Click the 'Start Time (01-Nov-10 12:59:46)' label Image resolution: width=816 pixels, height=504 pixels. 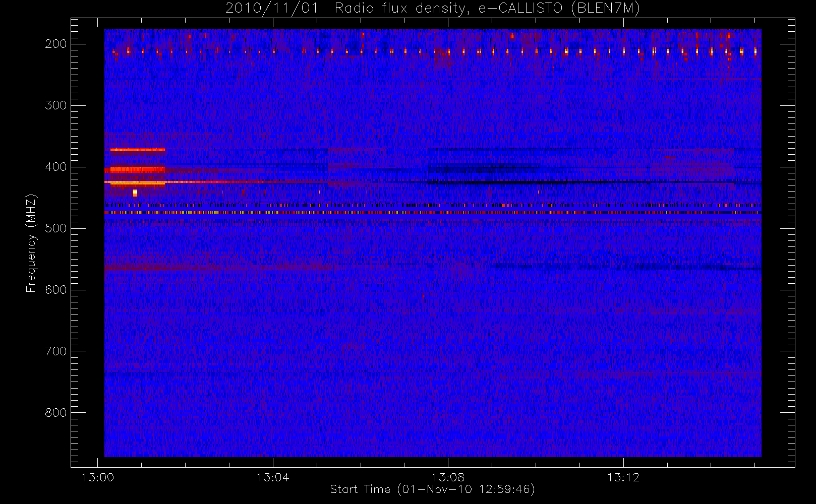pos(432,489)
